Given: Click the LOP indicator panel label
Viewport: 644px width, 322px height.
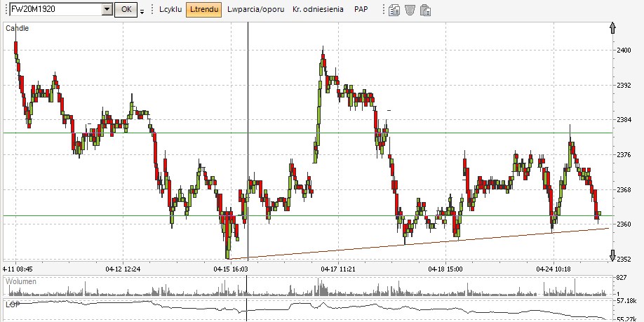Looking at the screenshot, I should click(13, 304).
